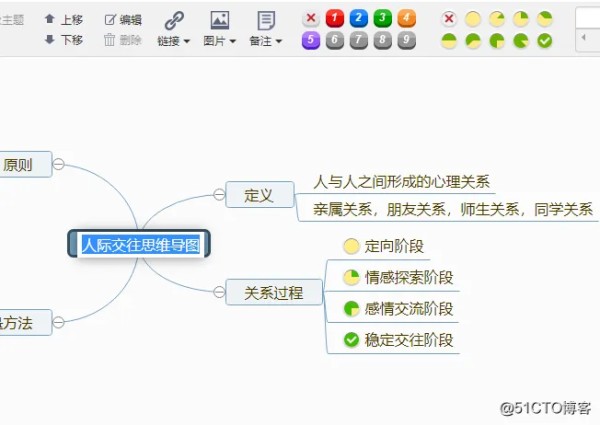Select the 方法 topic node

point(24,322)
